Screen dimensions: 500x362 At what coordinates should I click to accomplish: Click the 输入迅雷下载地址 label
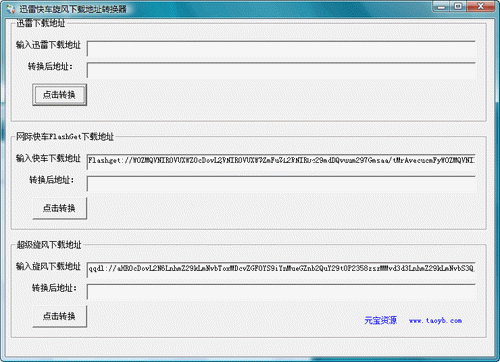coord(48,45)
